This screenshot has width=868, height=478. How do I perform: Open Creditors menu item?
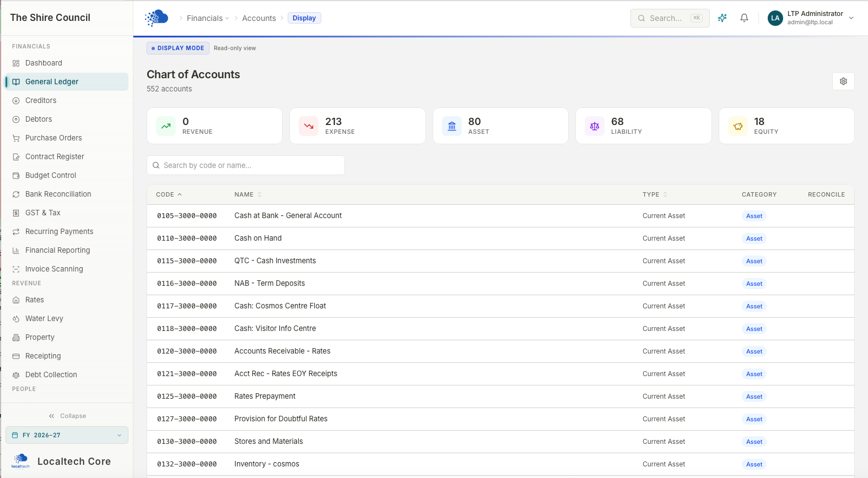[67, 101]
